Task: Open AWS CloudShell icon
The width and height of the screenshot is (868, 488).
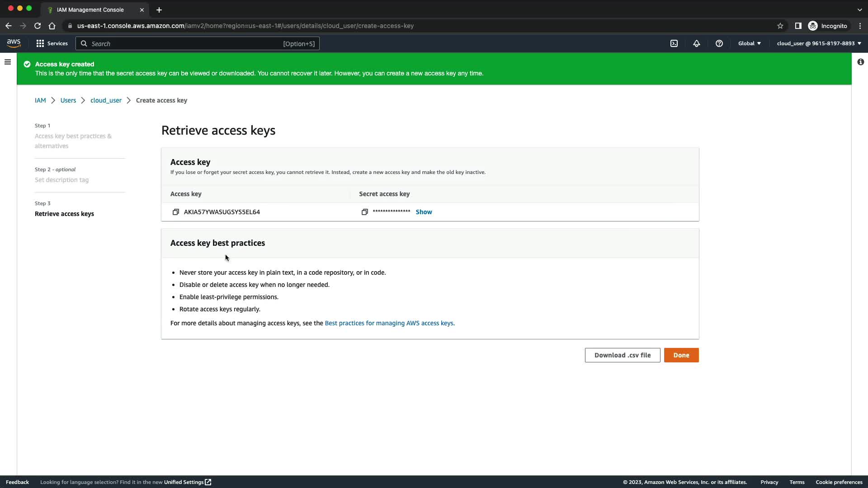Action: (674, 43)
